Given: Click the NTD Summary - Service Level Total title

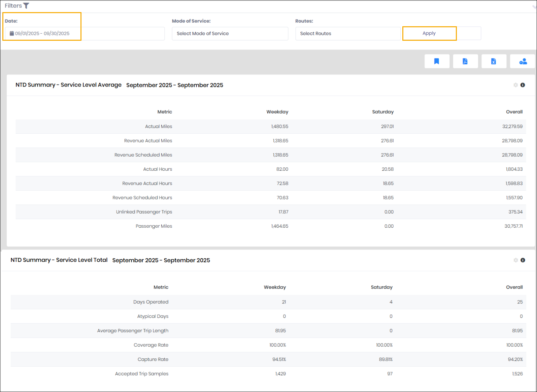Looking at the screenshot, I should click(59, 260).
